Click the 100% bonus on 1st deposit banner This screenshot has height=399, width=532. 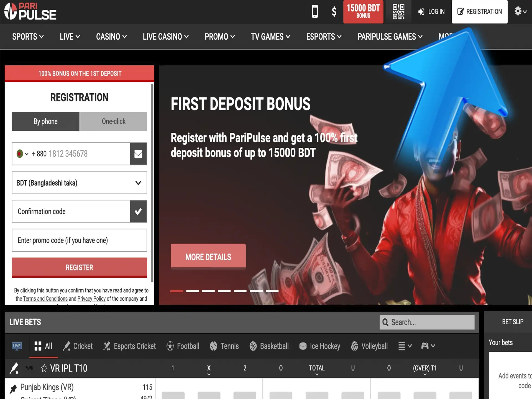(x=80, y=74)
